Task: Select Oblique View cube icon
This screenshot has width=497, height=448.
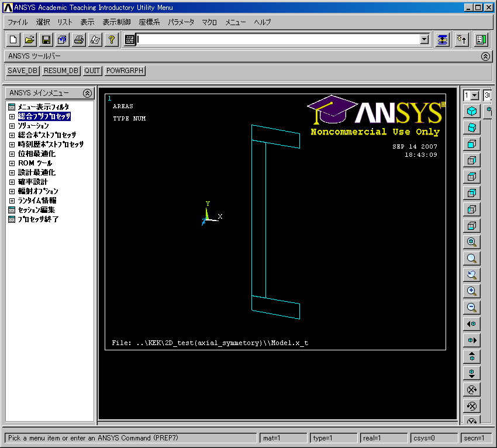Action: [x=472, y=127]
